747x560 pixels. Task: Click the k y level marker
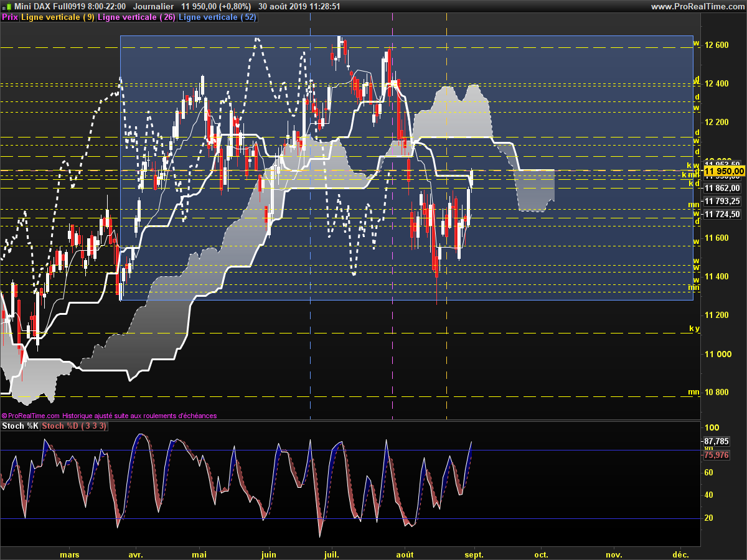pyautogui.click(x=694, y=328)
